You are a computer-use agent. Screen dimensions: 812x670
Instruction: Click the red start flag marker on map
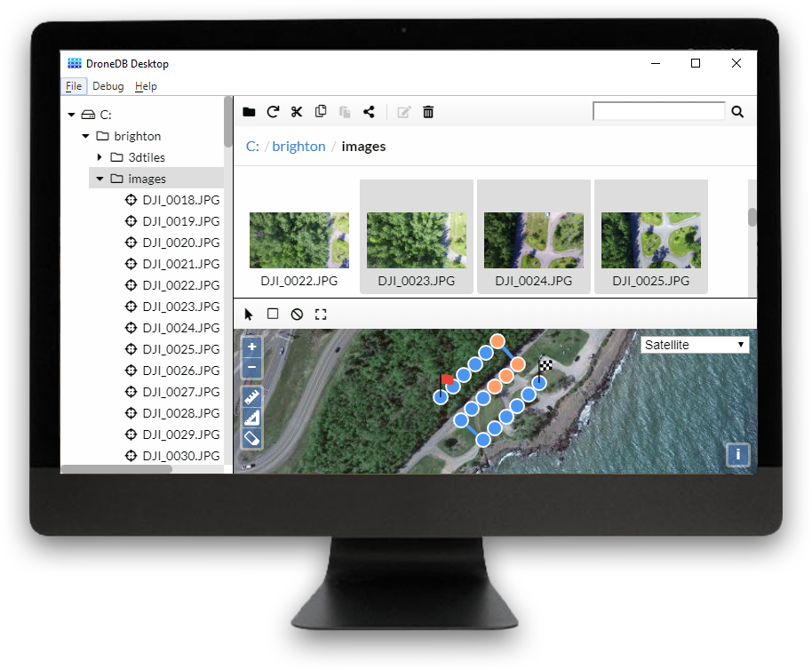(x=446, y=380)
